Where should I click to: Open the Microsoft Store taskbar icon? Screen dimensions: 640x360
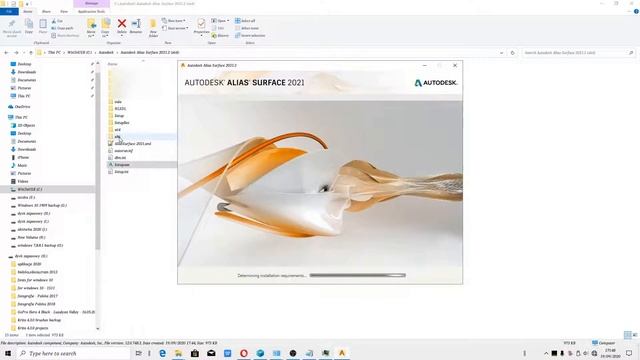coord(195,353)
